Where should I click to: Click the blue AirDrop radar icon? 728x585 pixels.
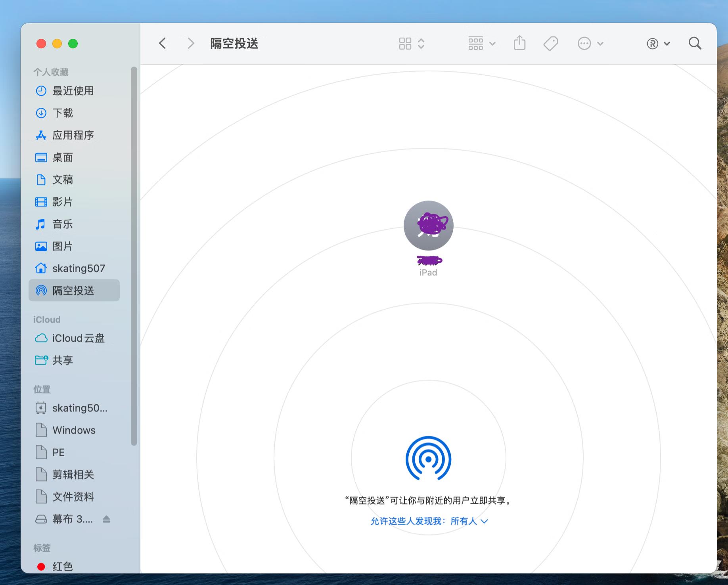428,459
